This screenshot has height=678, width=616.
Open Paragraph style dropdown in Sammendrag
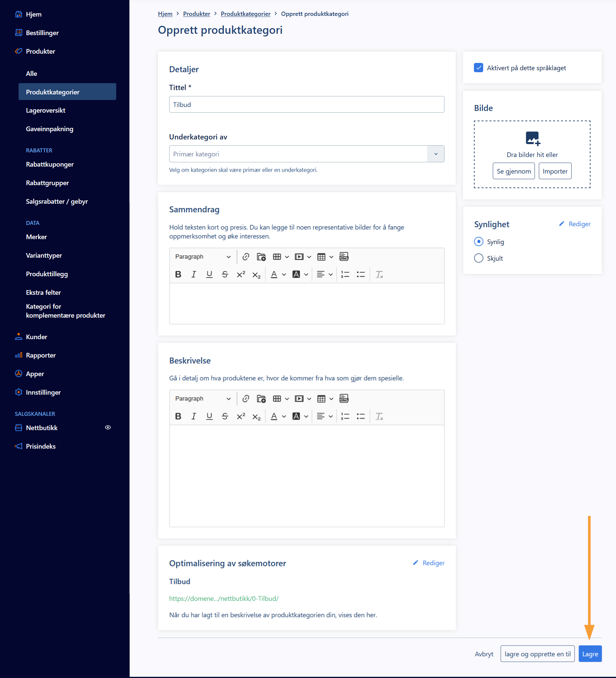coord(203,257)
